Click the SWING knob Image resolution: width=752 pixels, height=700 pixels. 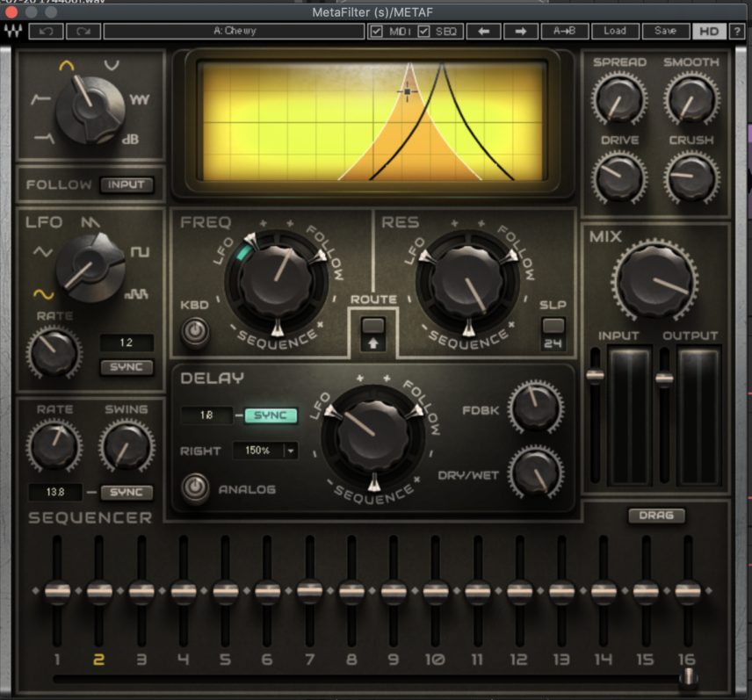tap(127, 446)
